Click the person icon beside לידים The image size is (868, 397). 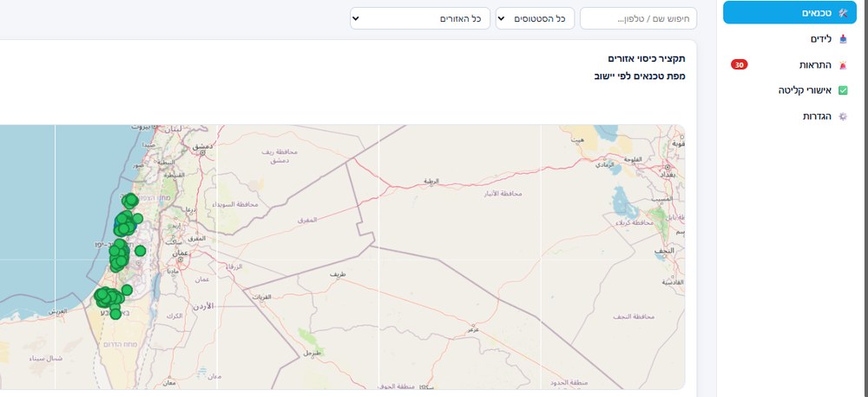[843, 39]
